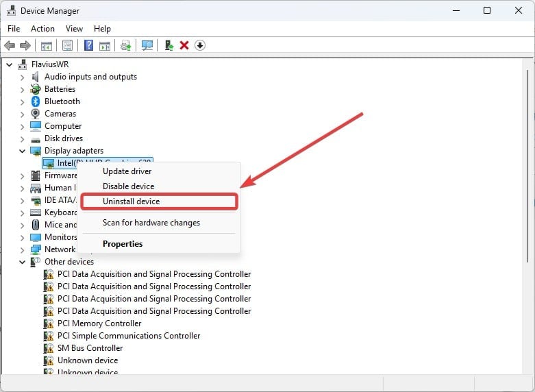535x392 pixels.
Task: Minimize the Device Manager window
Action: pyautogui.click(x=456, y=10)
